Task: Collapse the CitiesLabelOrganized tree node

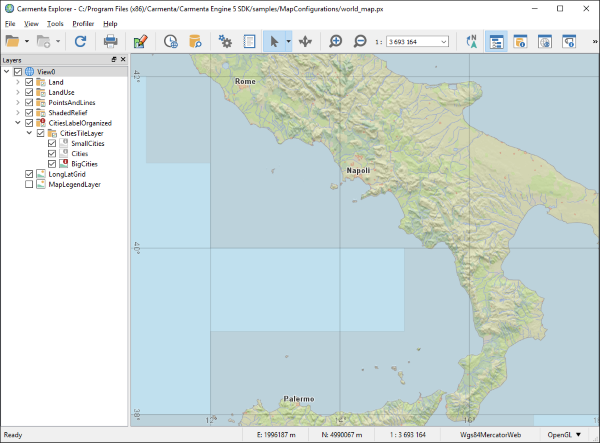Action: tap(17, 123)
